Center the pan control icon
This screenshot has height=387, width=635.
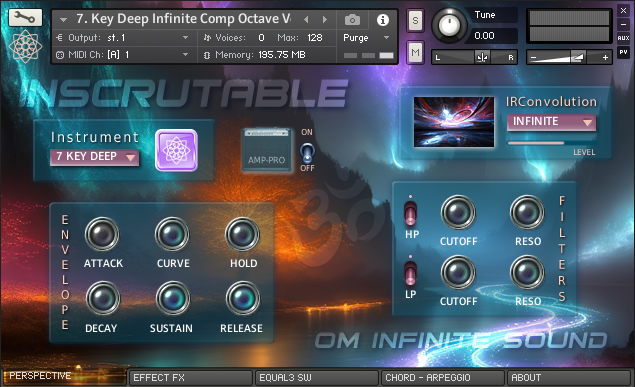click(482, 57)
